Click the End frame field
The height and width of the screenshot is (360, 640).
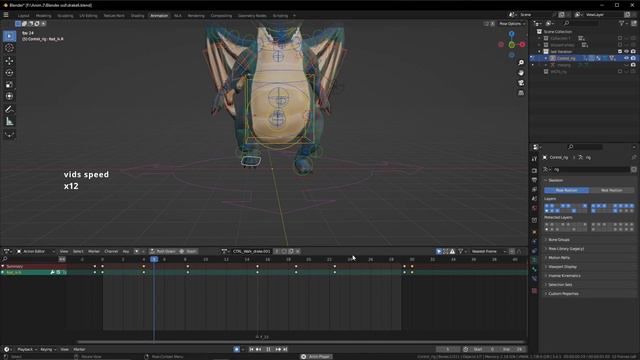click(x=512, y=349)
